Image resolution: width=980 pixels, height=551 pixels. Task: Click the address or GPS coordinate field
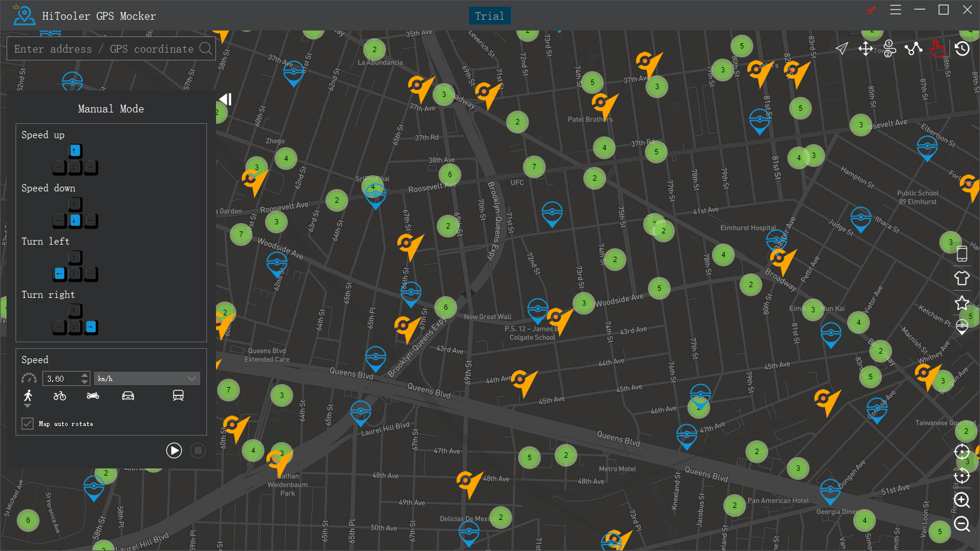point(105,49)
